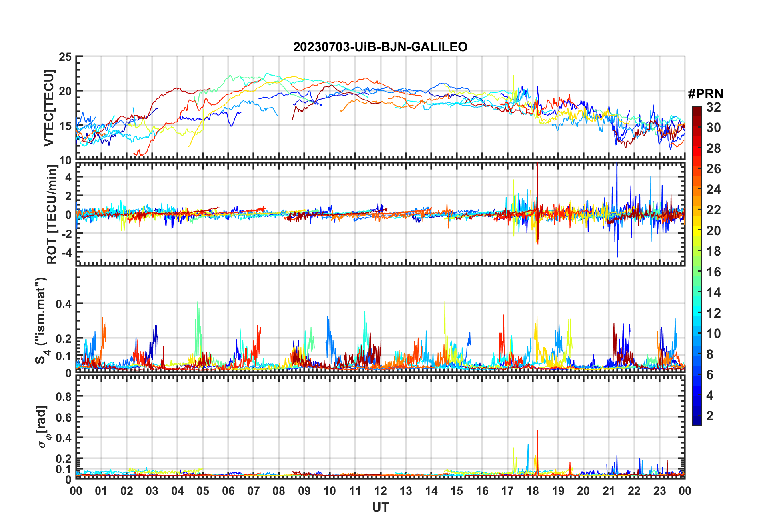The height and width of the screenshot is (532, 761).
Task: Click x-axis tick label 07
Action: tap(254, 491)
